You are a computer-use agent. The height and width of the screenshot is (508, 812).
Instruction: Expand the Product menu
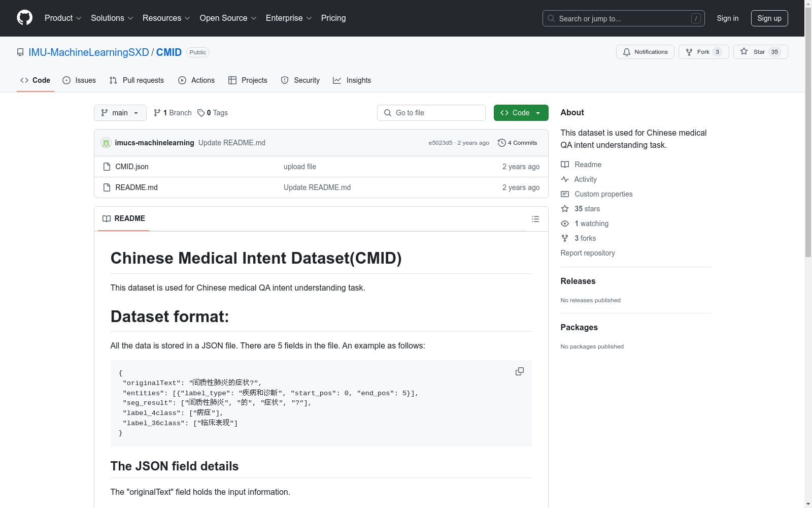pos(63,18)
